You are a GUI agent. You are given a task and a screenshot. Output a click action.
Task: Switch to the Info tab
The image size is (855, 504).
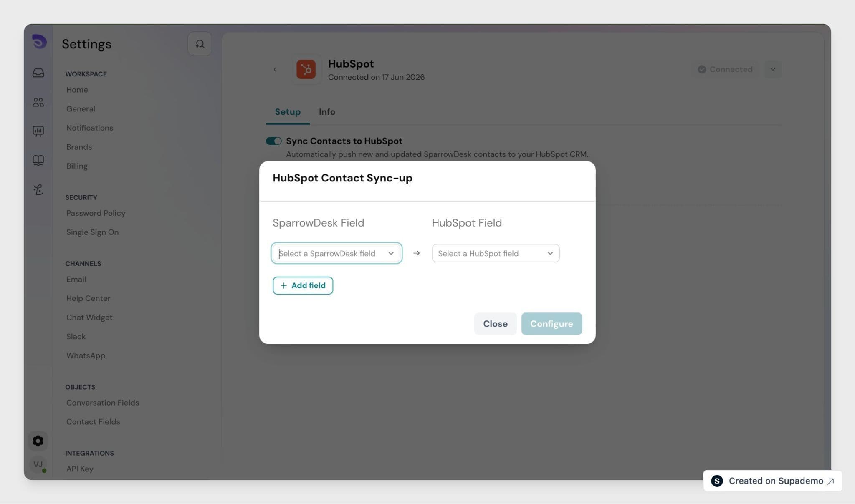coord(327,112)
